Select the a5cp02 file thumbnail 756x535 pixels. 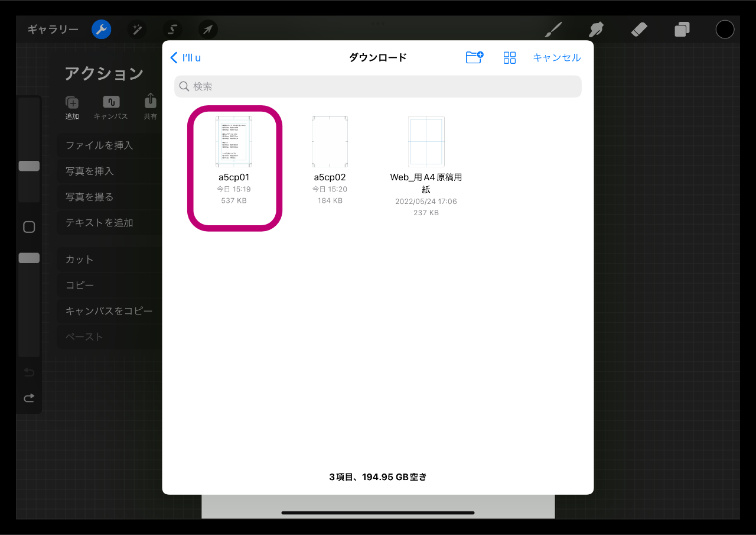click(x=330, y=142)
